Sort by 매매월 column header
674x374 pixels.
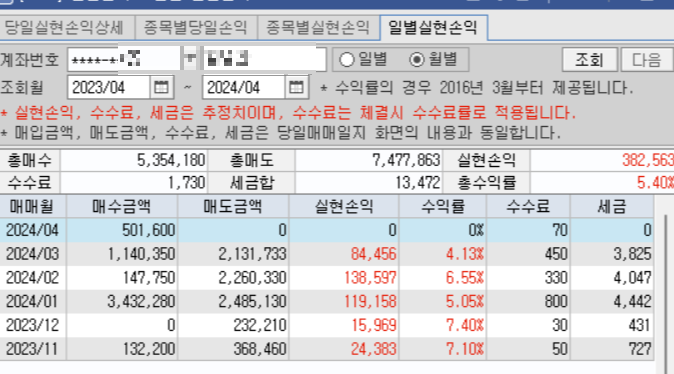click(x=33, y=207)
